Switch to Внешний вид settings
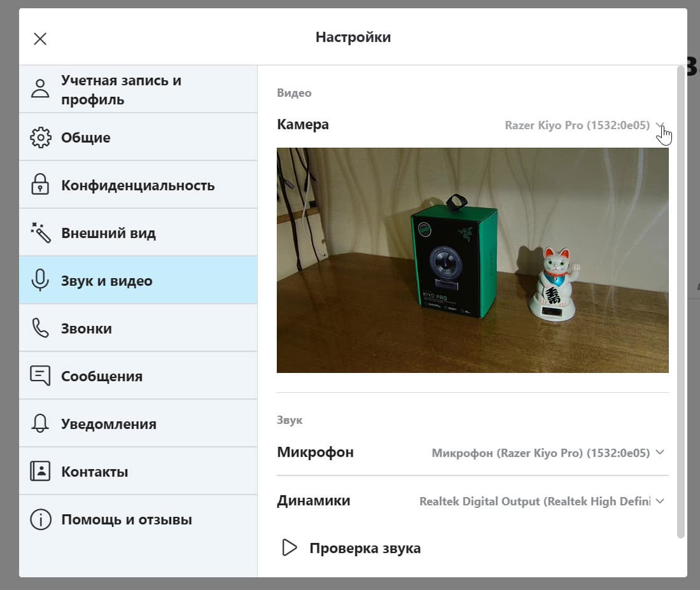The width and height of the screenshot is (700, 590). pos(138,233)
